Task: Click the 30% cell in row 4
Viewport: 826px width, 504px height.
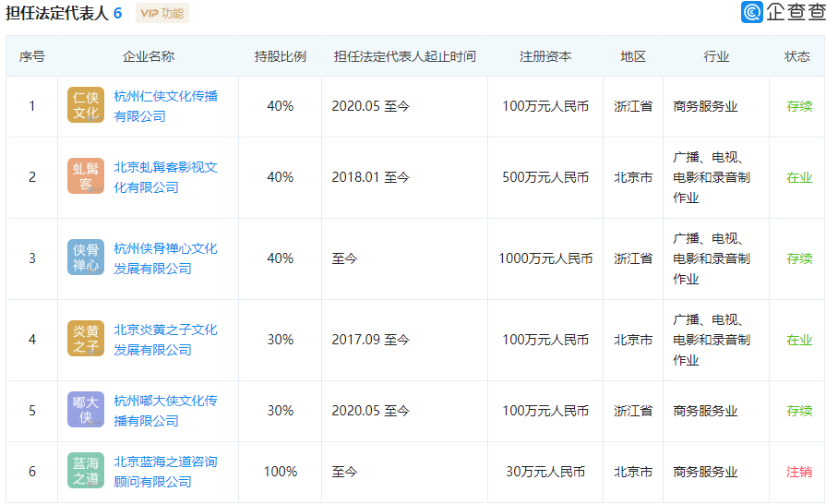Action: (281, 339)
